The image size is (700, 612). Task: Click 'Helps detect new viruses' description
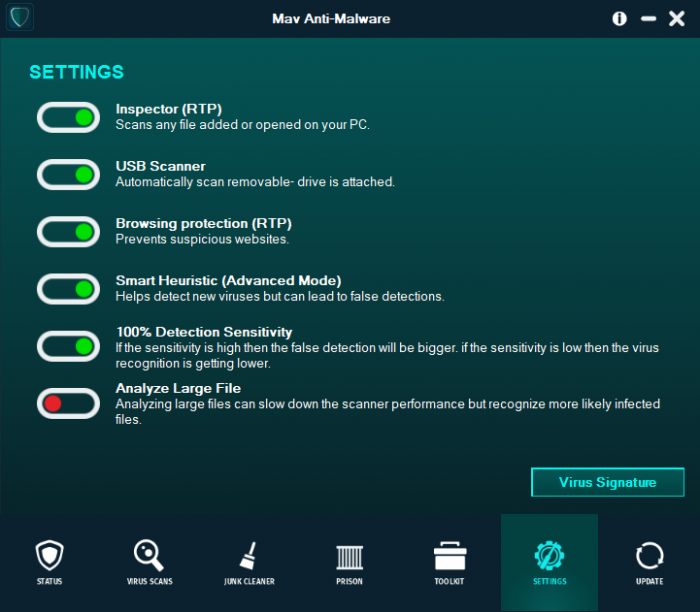pyautogui.click(x=280, y=296)
